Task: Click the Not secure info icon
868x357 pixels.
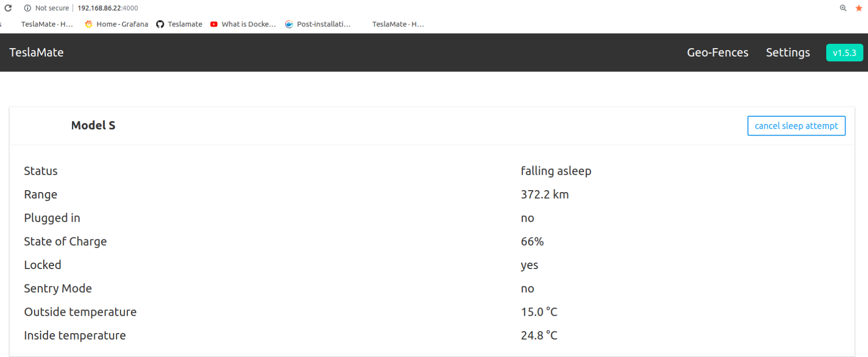Action: (x=28, y=8)
